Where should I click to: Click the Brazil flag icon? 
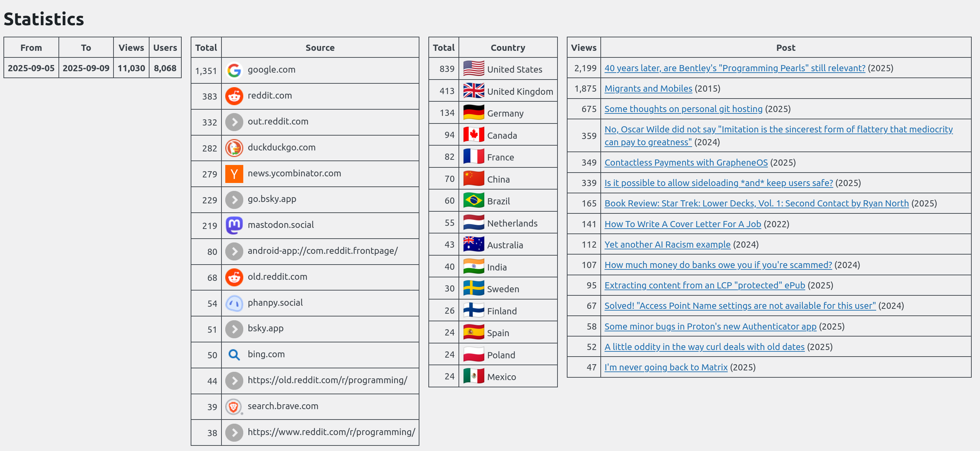point(474,200)
